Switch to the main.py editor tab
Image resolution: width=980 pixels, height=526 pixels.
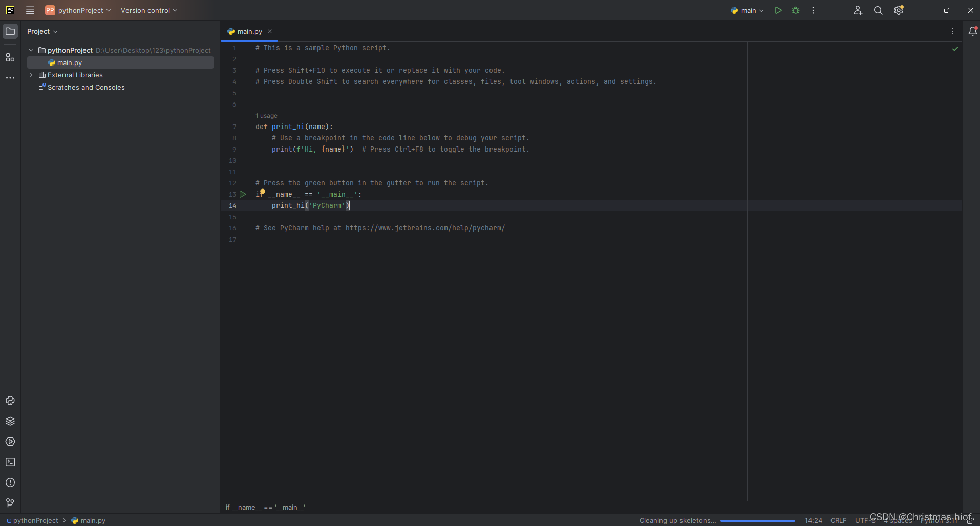[x=249, y=31]
